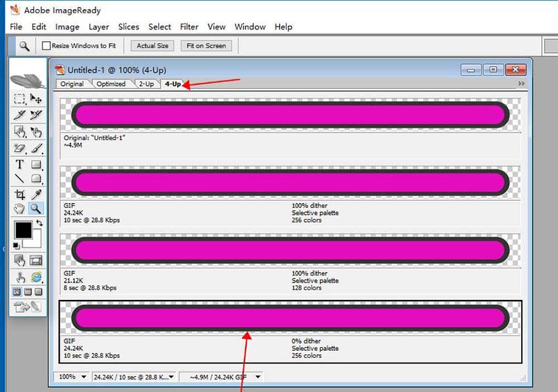The width and height of the screenshot is (558, 392).
Task: Open the Image menu
Action: point(67,27)
